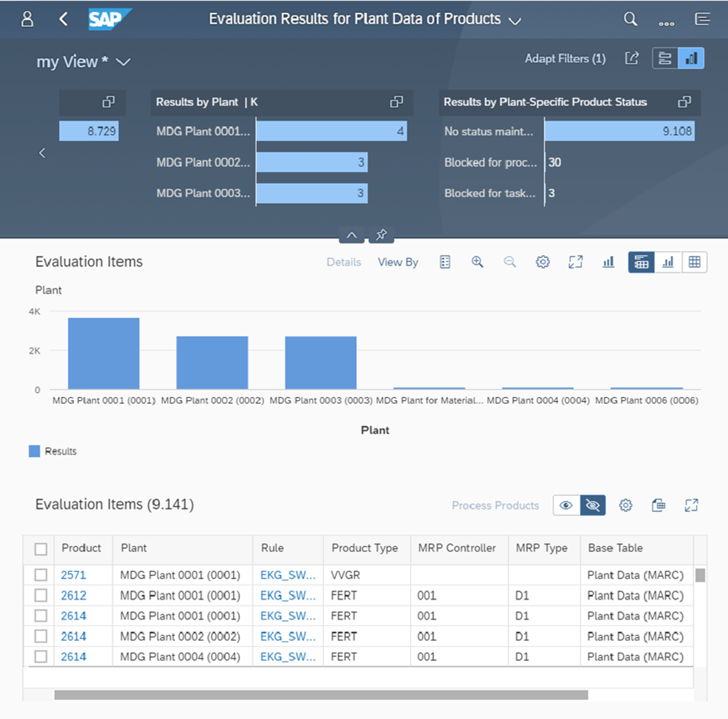Open the View By menu
728x719 pixels.
(398, 262)
